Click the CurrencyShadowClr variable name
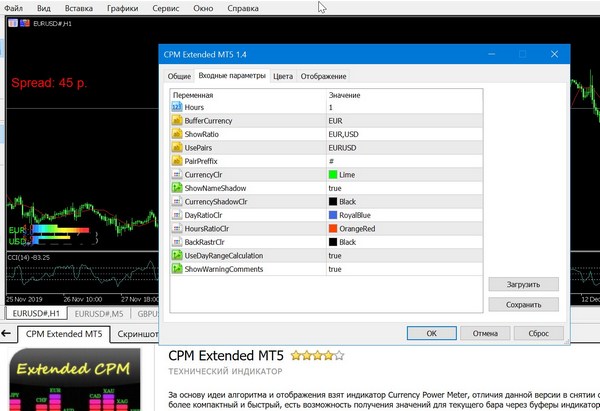The width and height of the screenshot is (600, 411). coord(216,202)
